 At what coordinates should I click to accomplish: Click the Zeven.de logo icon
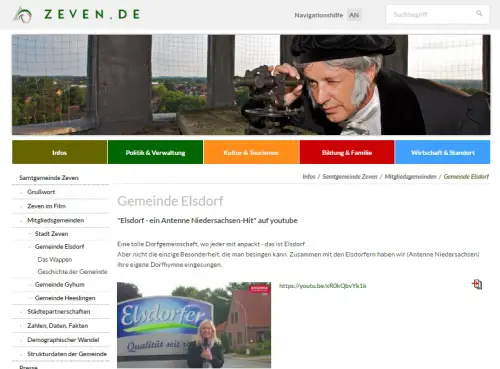click(x=23, y=15)
